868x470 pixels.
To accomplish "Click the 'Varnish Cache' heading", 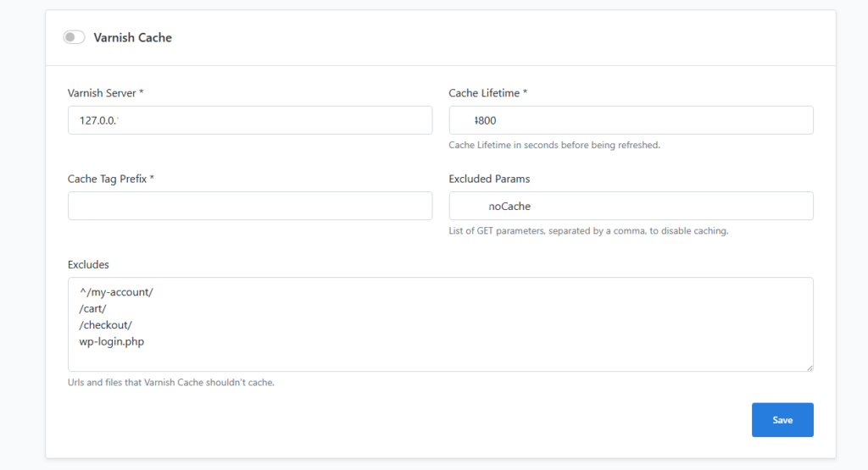I will pyautogui.click(x=133, y=37).
